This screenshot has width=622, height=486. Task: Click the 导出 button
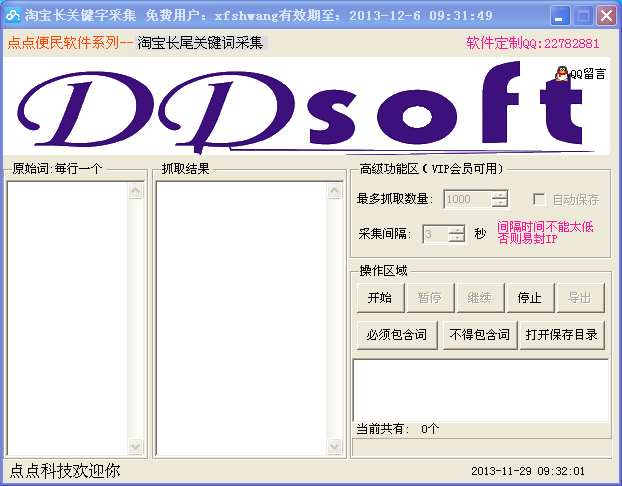coord(580,298)
